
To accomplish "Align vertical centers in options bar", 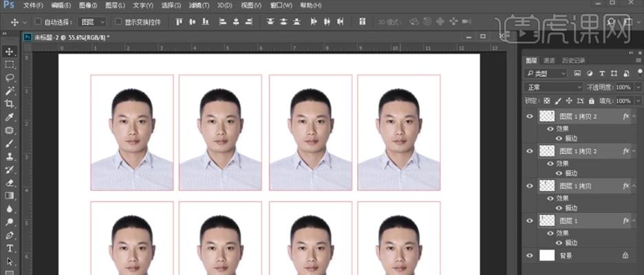I will coord(192,22).
